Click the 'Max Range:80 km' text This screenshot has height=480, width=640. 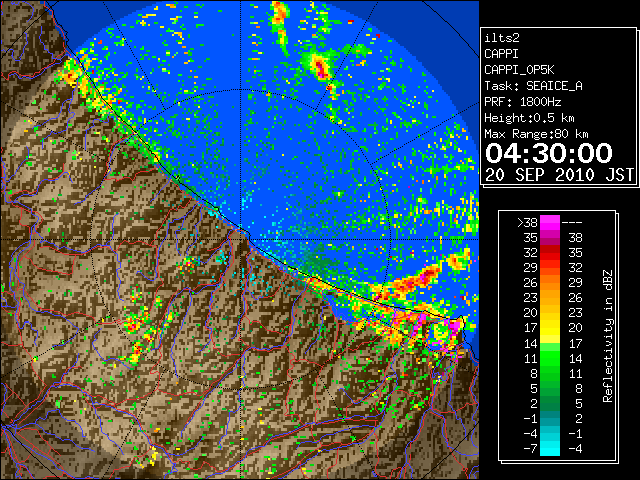(x=536, y=134)
